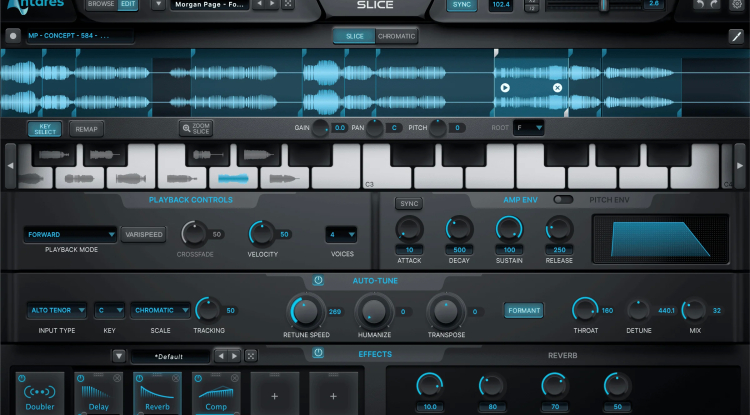Open the Root note dropdown
Screen dimensions: 750x415
pos(529,128)
